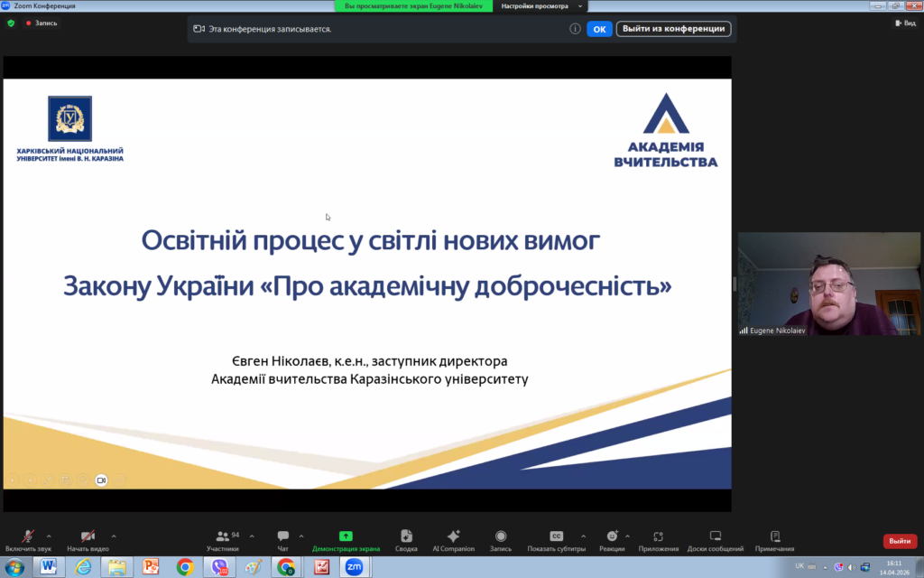Click the blue OK button
Image resolution: width=924 pixels, height=578 pixels.
pyautogui.click(x=599, y=29)
